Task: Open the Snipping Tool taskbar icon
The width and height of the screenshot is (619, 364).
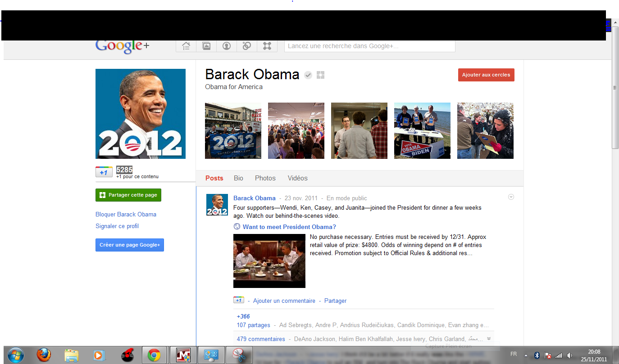Action: 239,355
